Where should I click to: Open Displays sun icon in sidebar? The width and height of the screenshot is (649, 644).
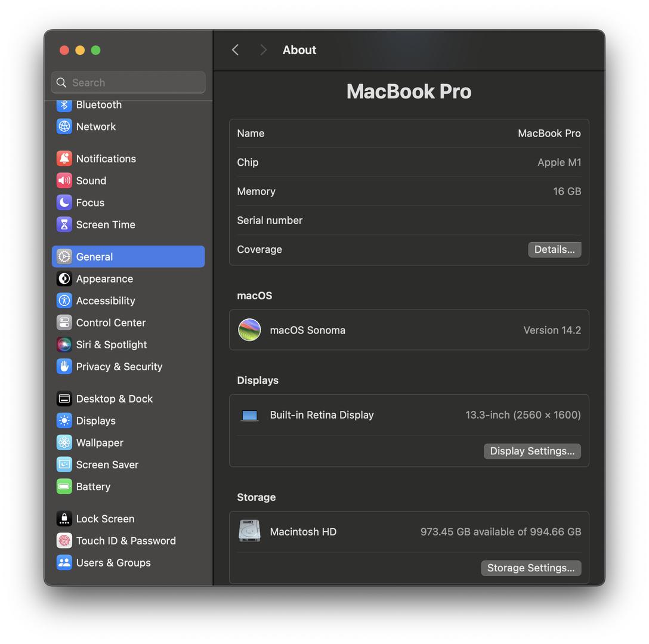tap(64, 421)
